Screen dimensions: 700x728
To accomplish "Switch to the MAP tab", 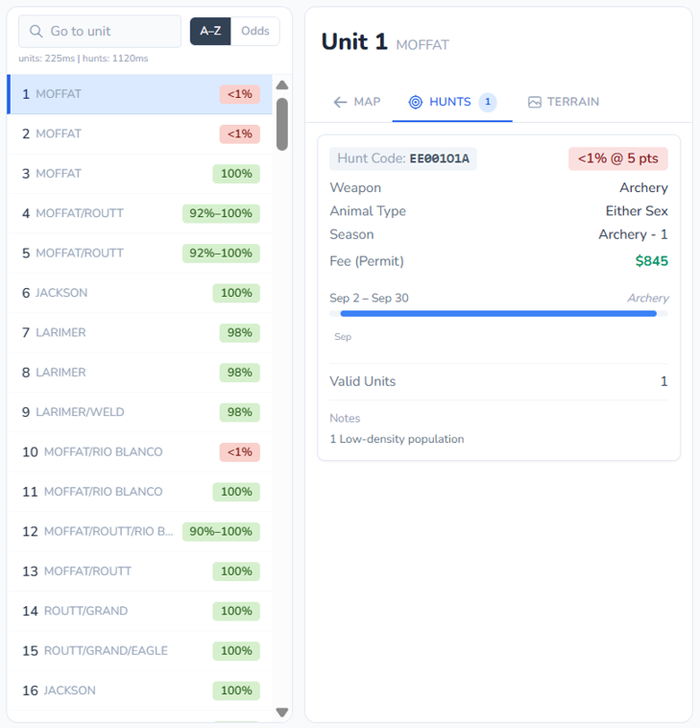I will click(x=356, y=102).
